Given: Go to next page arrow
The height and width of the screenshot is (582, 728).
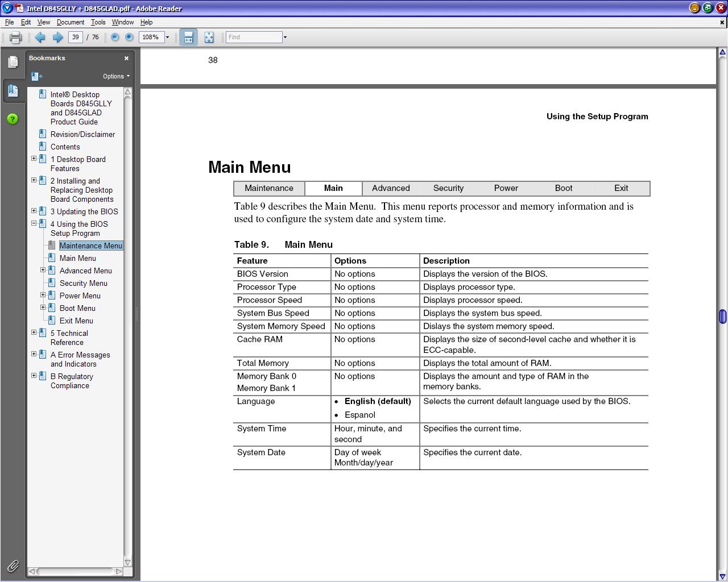Looking at the screenshot, I should click(58, 38).
